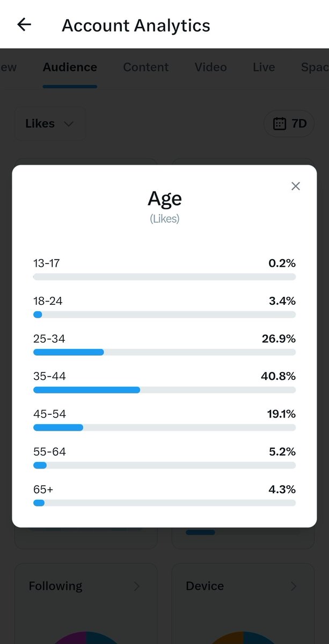Tap the Age popup title
This screenshot has height=644, width=329.
(x=164, y=199)
